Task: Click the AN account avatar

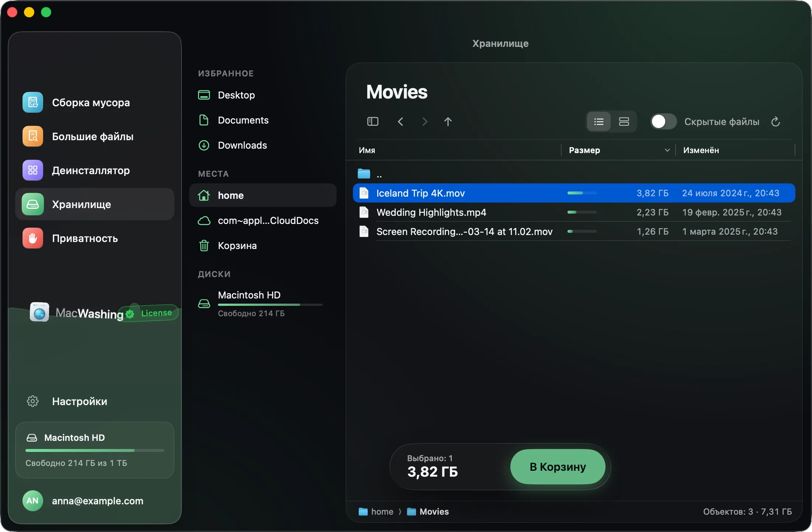Action: tap(32, 501)
